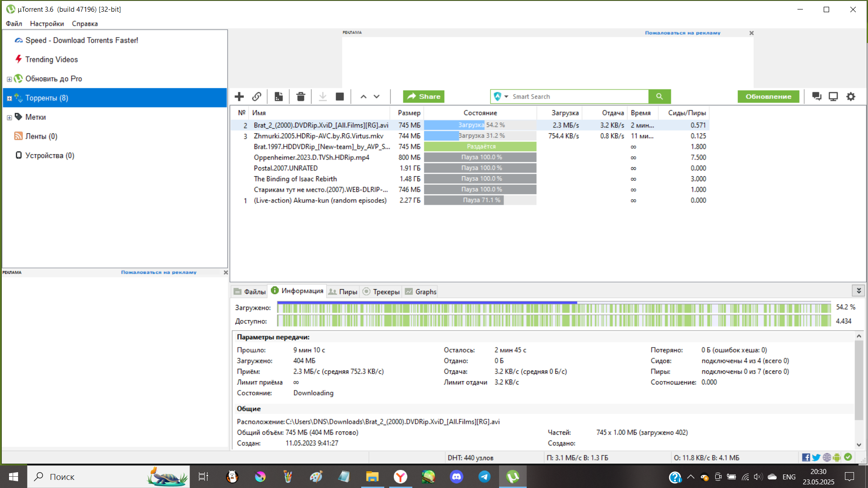Open Speed - Download Torrents Faster item
This screenshot has width=868, height=488.
click(82, 40)
